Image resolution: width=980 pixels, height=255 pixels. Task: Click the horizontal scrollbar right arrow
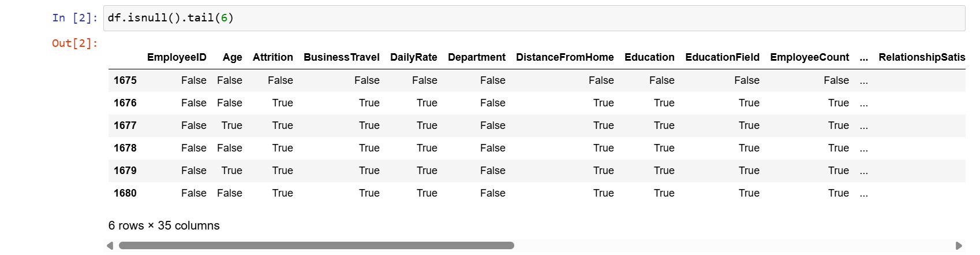click(x=959, y=246)
